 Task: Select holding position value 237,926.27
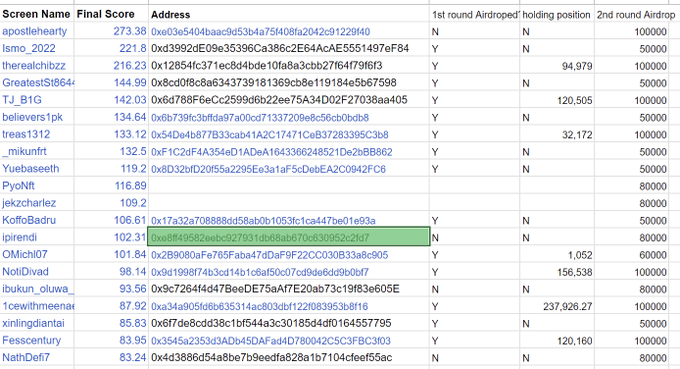(x=557, y=307)
